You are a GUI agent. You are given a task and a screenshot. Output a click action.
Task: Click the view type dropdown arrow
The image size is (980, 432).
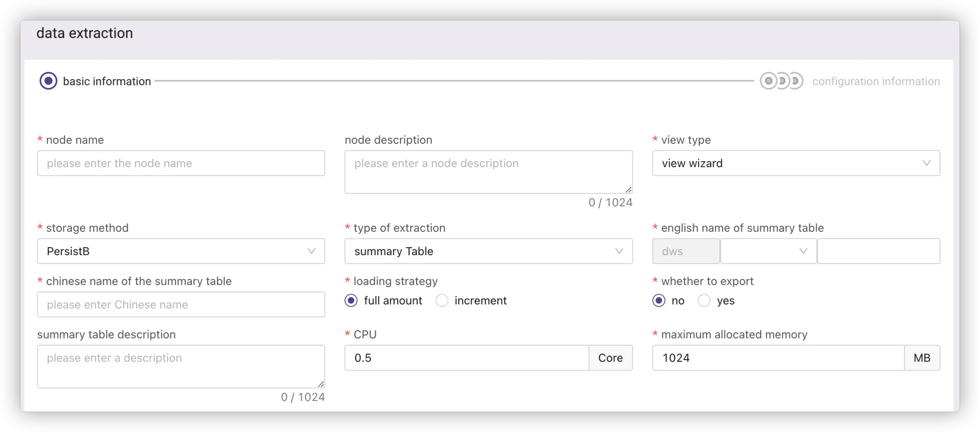[x=926, y=163]
